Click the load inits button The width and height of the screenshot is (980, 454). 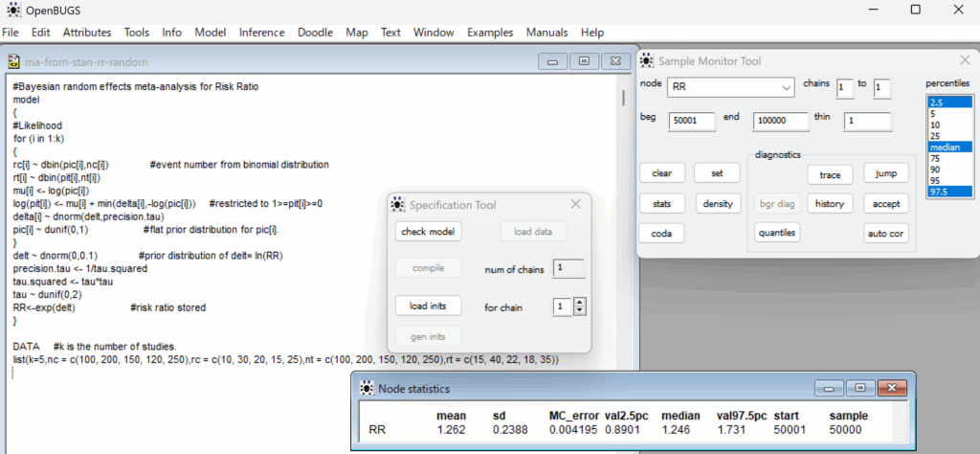click(x=428, y=306)
